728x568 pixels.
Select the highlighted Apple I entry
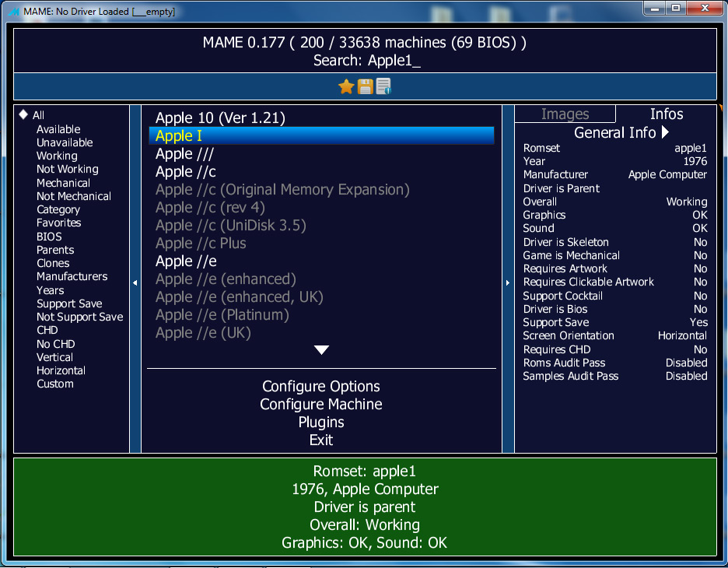click(x=321, y=135)
